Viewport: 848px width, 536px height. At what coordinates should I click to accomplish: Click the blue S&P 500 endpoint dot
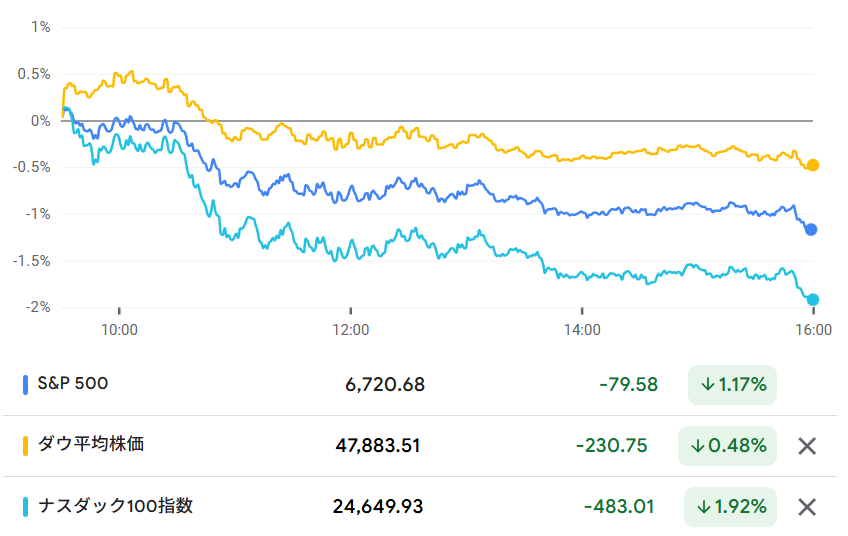(x=811, y=230)
